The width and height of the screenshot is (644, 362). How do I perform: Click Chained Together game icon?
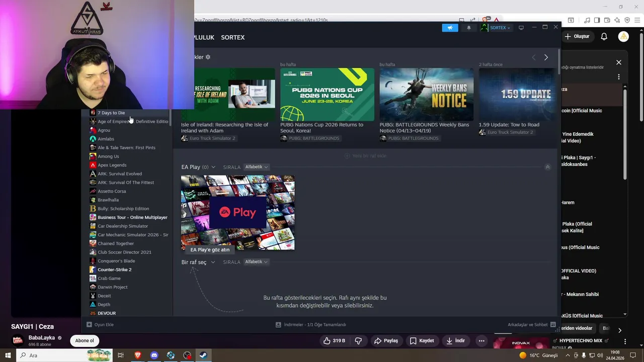coord(93,243)
